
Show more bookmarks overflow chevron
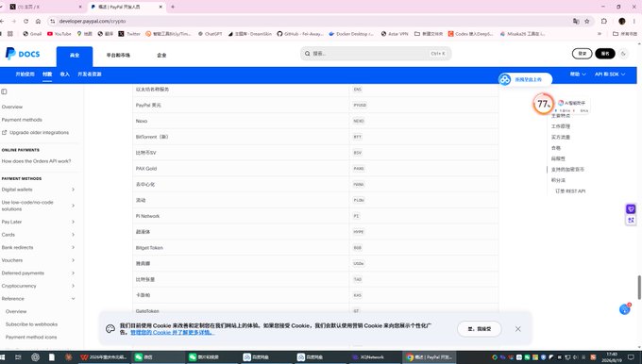coord(600,34)
